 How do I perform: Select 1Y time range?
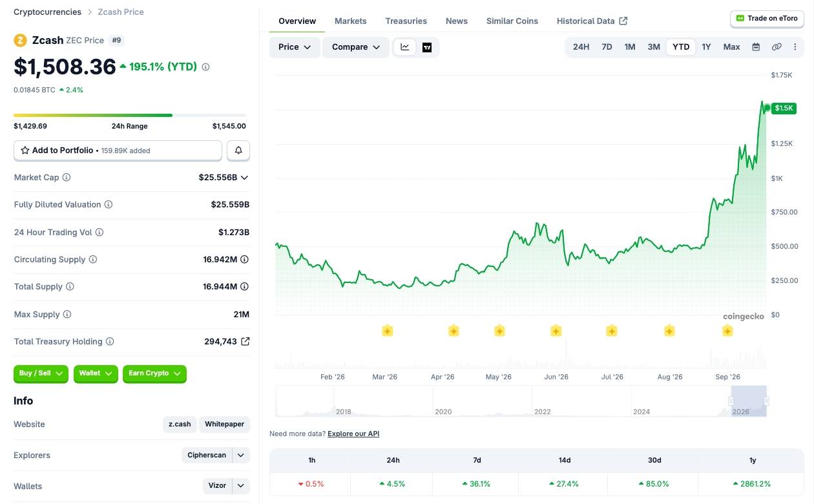point(706,47)
